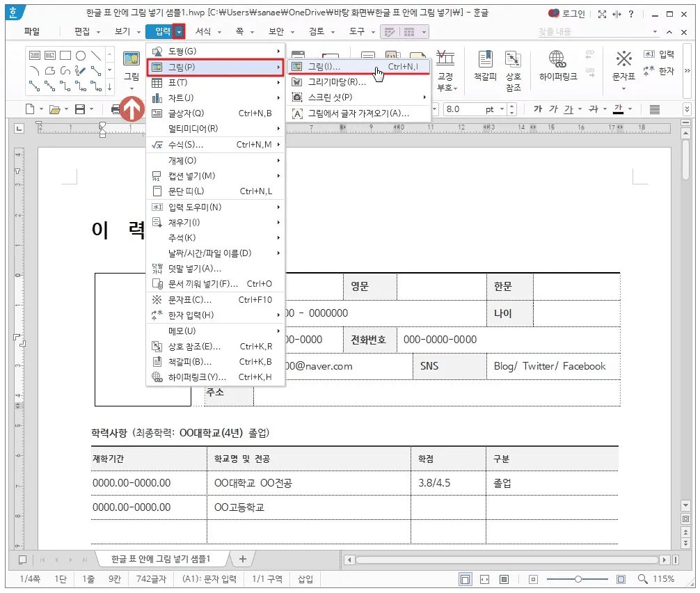This screenshot has width=700, height=593.
Task: Open the 도형(G) menu entry
Action: pyautogui.click(x=215, y=52)
